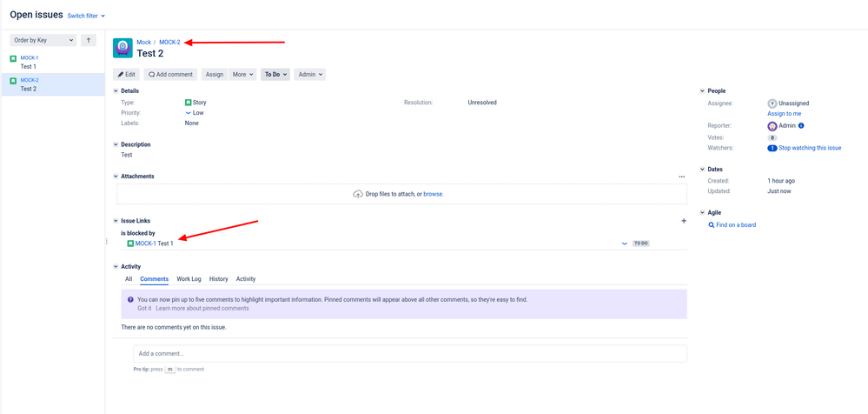Click the watchers count badge
The height and width of the screenshot is (414, 868).
pyautogui.click(x=772, y=148)
